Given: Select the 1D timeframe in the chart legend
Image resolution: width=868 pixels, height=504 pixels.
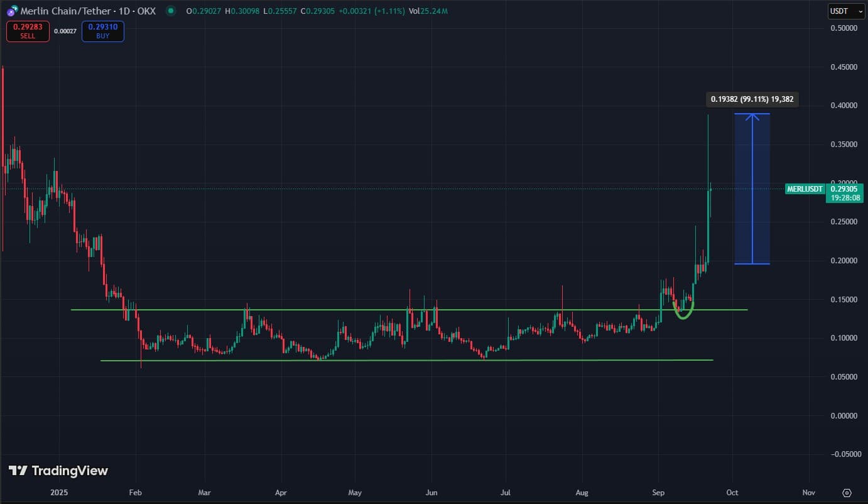Looking at the screenshot, I should tap(123, 11).
